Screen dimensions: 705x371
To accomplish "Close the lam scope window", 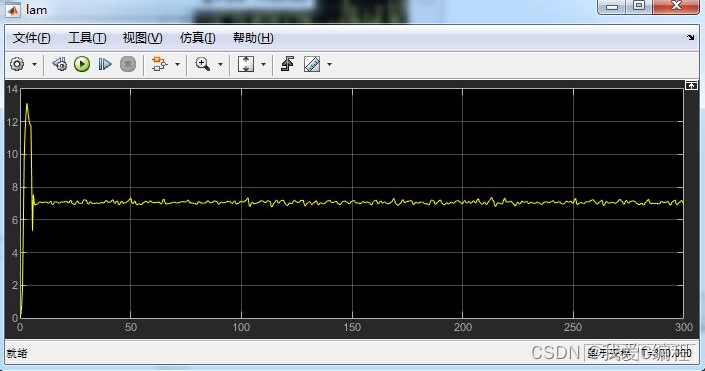I will click(x=676, y=6).
